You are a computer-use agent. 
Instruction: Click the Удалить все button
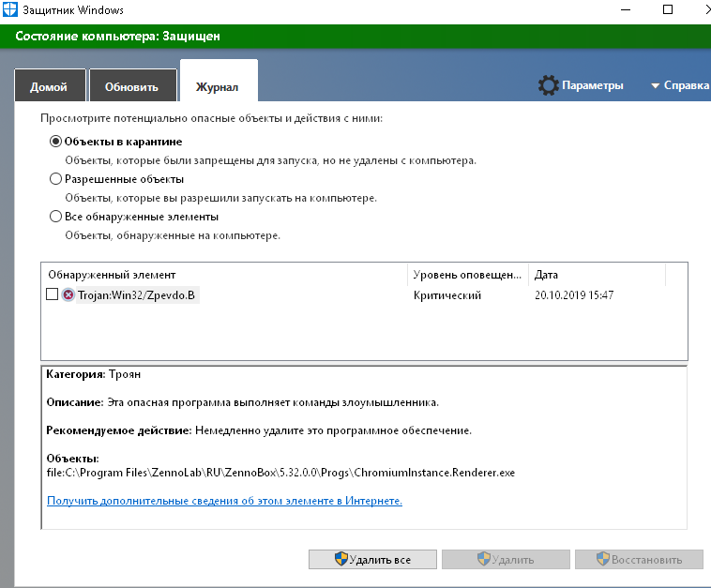(x=372, y=560)
